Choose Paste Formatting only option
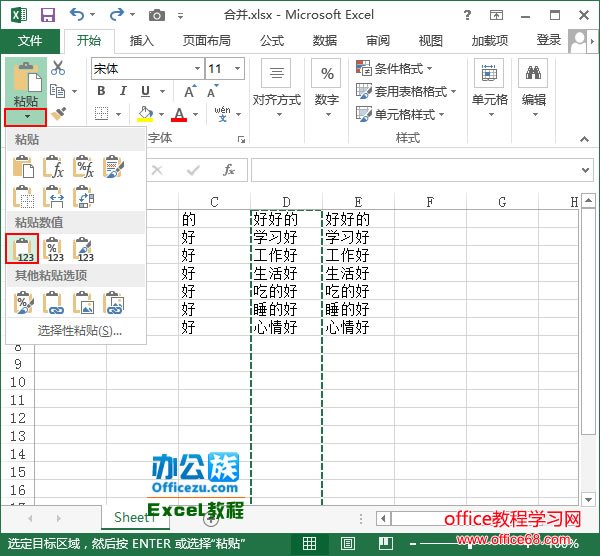This screenshot has width=600, height=556. click(23, 303)
